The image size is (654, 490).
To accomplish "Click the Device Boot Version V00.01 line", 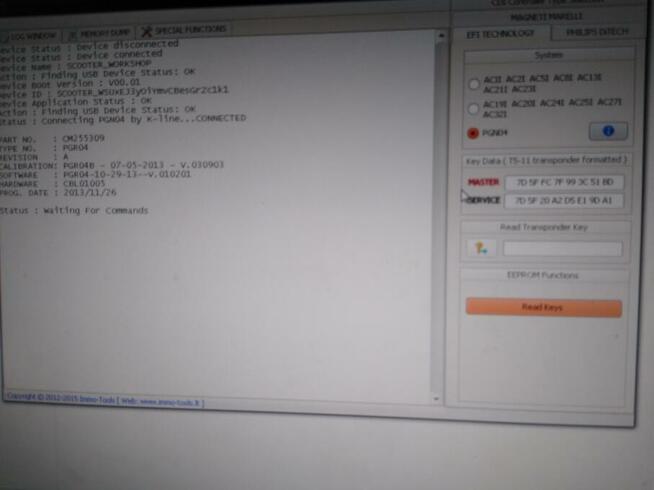I will [70, 84].
